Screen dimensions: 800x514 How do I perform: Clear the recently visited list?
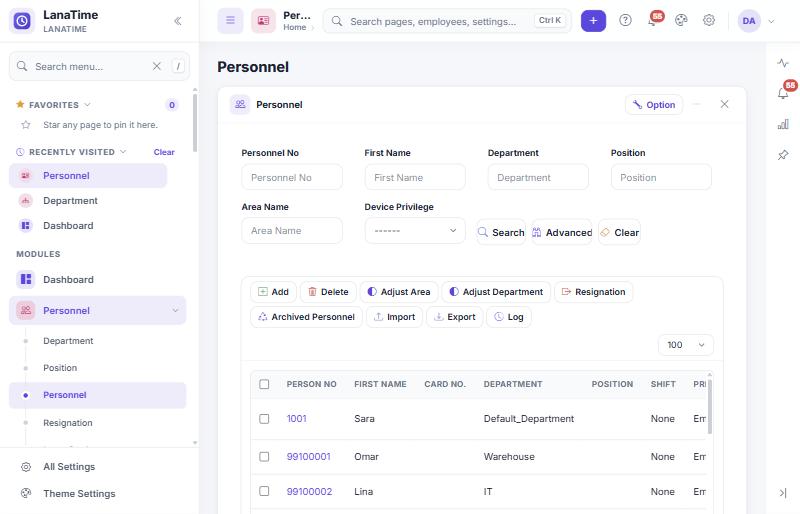pos(164,152)
